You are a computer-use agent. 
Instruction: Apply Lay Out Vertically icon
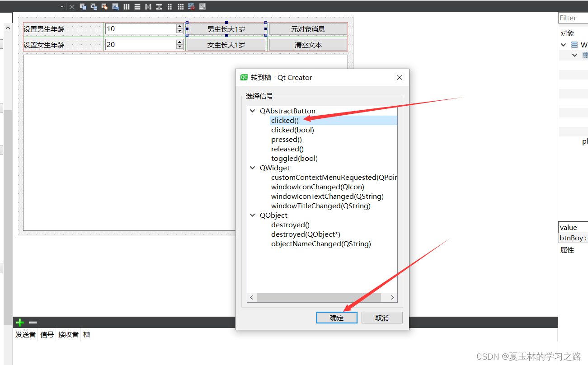point(137,6)
